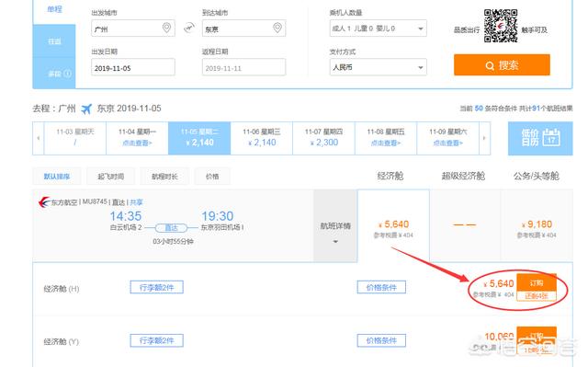Click 共享 codeshare link on MU8745
Viewport: 588px width, 367px height.
tap(136, 202)
